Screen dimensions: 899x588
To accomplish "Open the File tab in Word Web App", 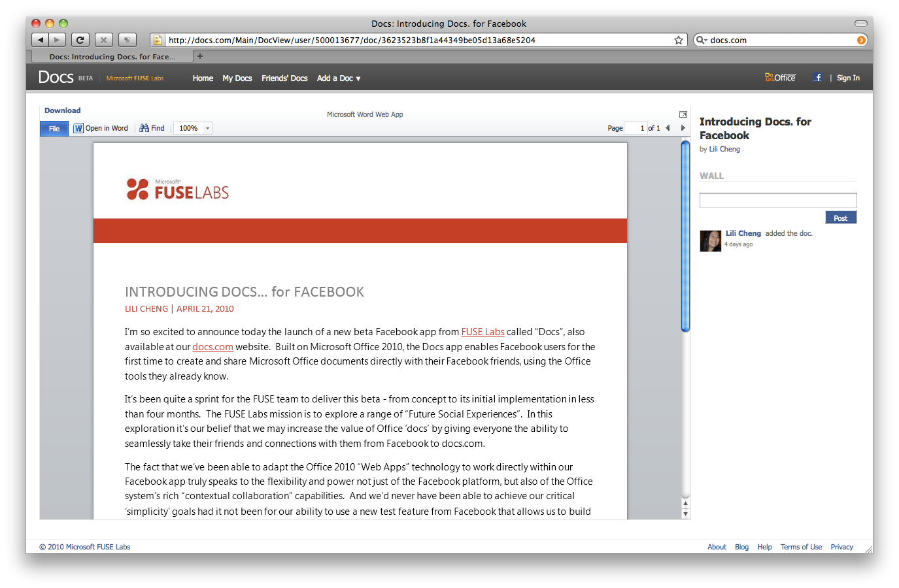I will pos(54,129).
